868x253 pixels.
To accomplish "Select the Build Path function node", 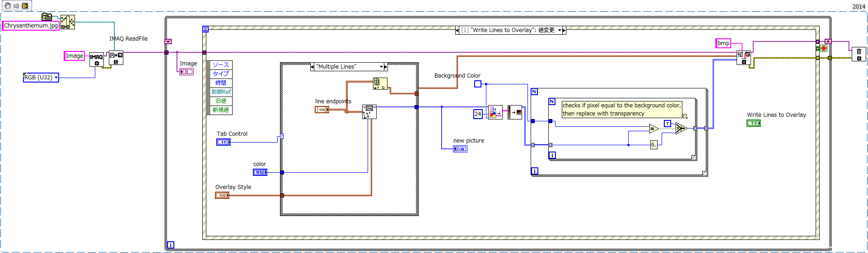I will (68, 22).
